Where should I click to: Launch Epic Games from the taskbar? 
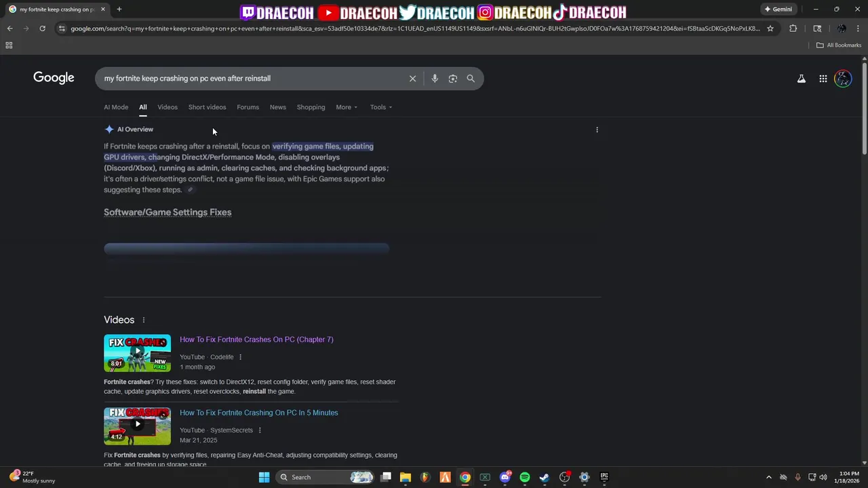click(604, 477)
